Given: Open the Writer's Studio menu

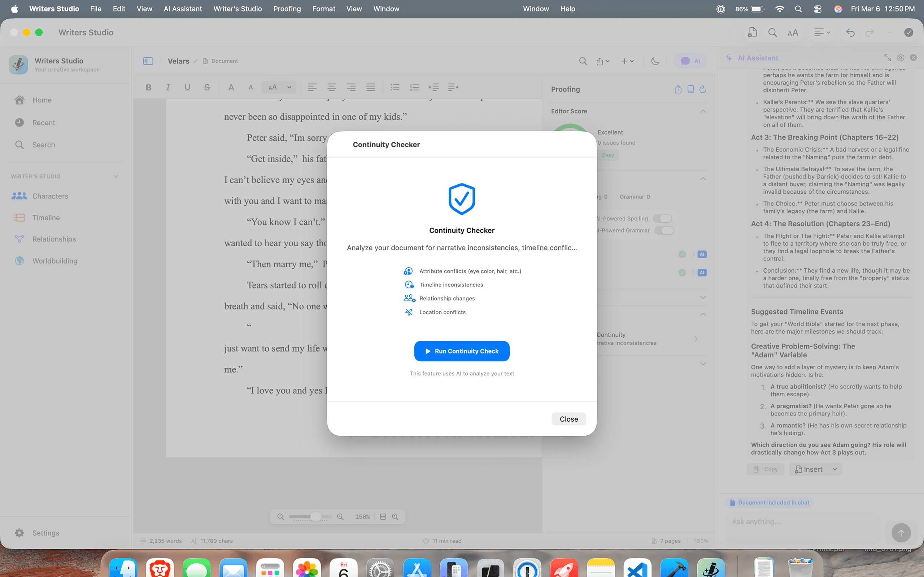Looking at the screenshot, I should [237, 9].
